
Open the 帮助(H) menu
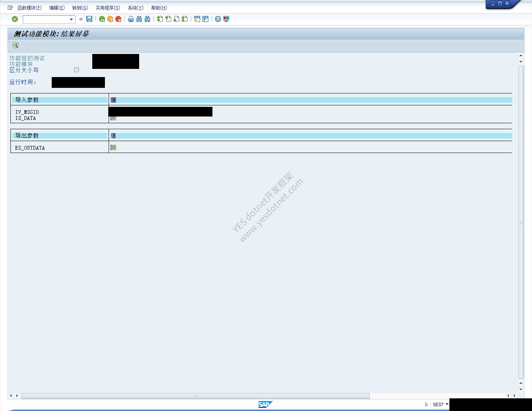(x=159, y=8)
